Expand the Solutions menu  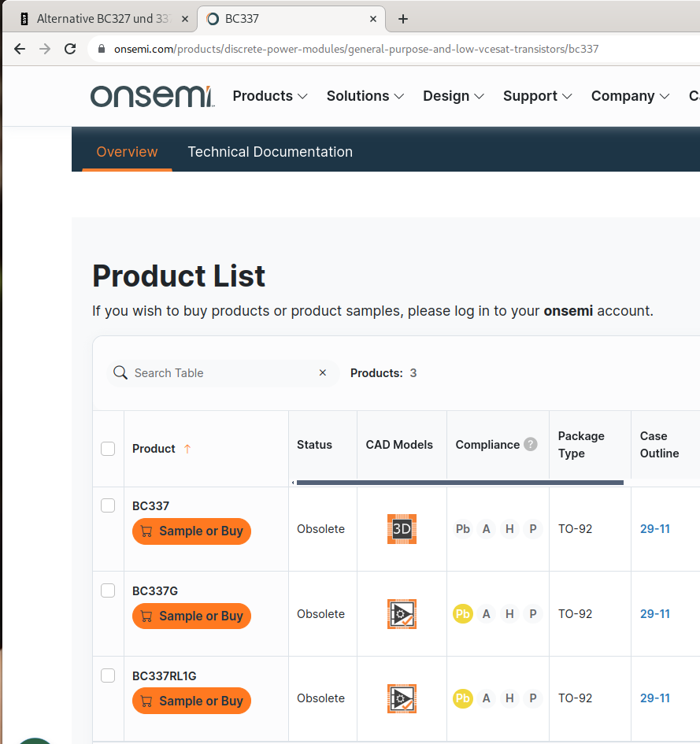pos(365,96)
